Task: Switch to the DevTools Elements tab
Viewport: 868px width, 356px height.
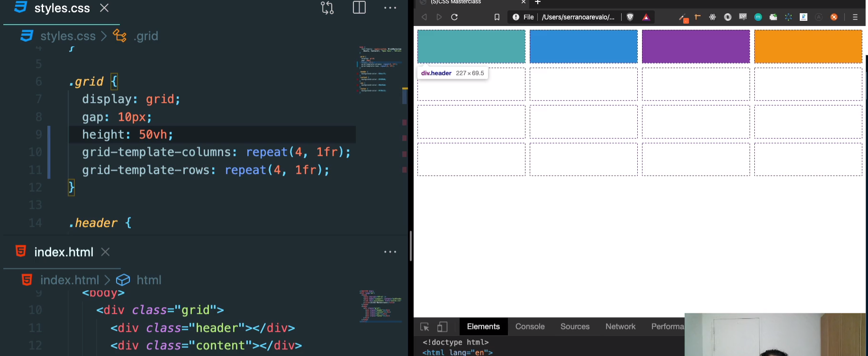Action: click(x=483, y=327)
